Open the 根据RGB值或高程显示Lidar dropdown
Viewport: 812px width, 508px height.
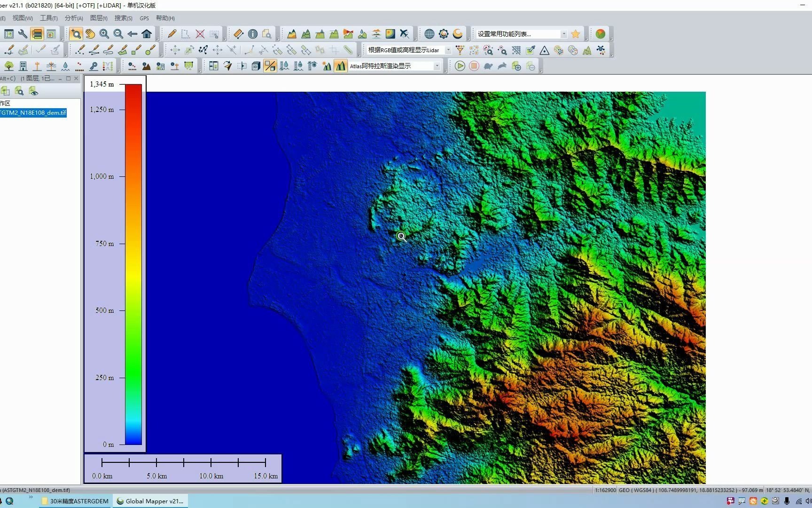448,50
